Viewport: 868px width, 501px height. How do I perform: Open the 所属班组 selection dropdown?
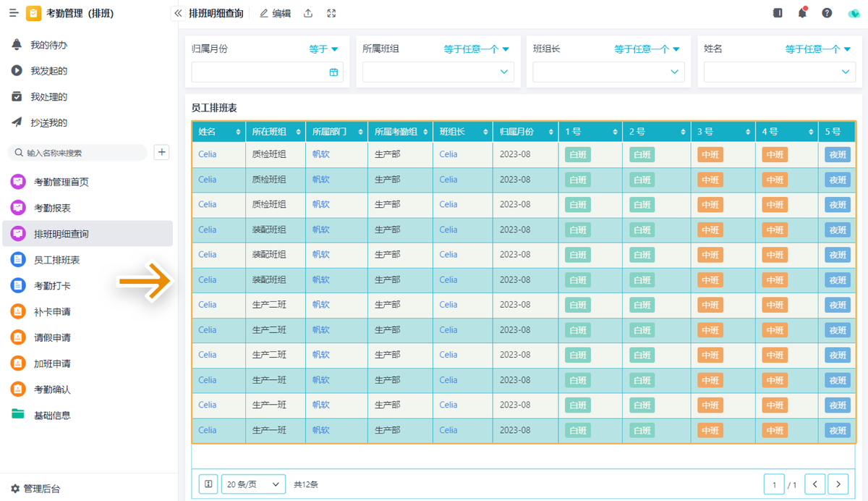[437, 72]
